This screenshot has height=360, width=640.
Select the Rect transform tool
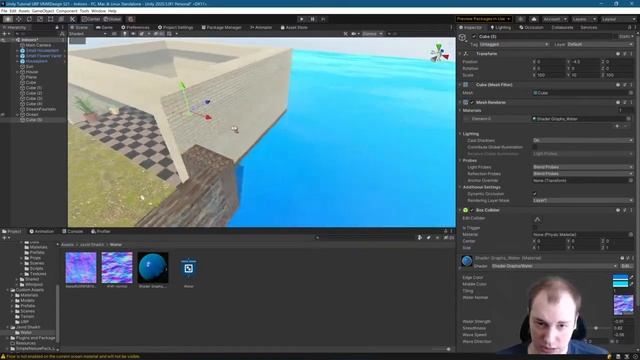51,19
